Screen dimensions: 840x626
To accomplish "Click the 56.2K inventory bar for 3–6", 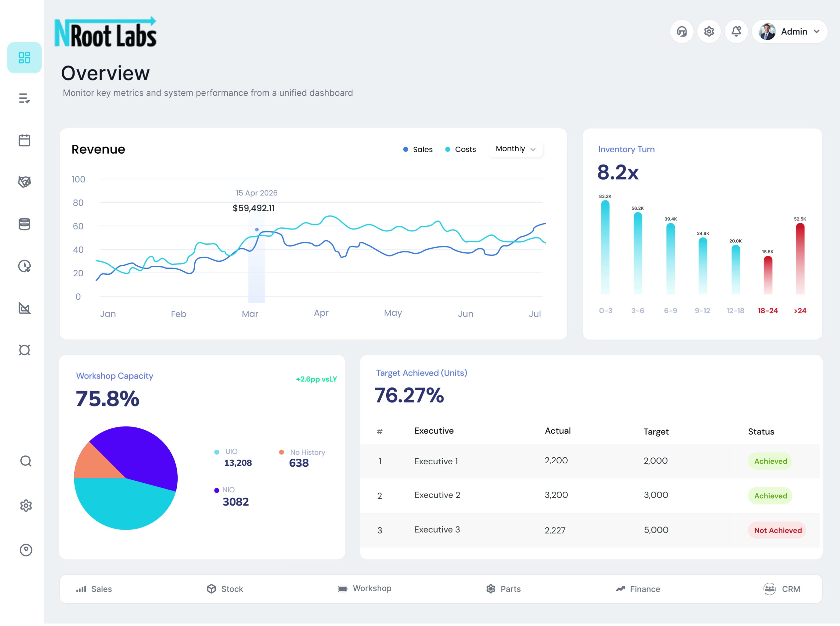I will (638, 253).
